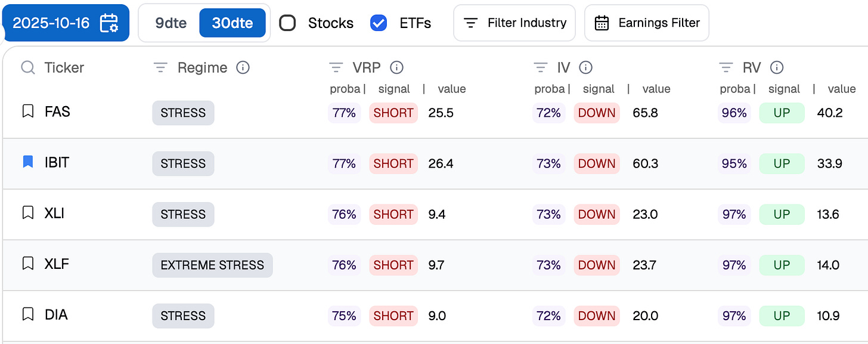
Task: Select the 30dte tab
Action: click(232, 23)
